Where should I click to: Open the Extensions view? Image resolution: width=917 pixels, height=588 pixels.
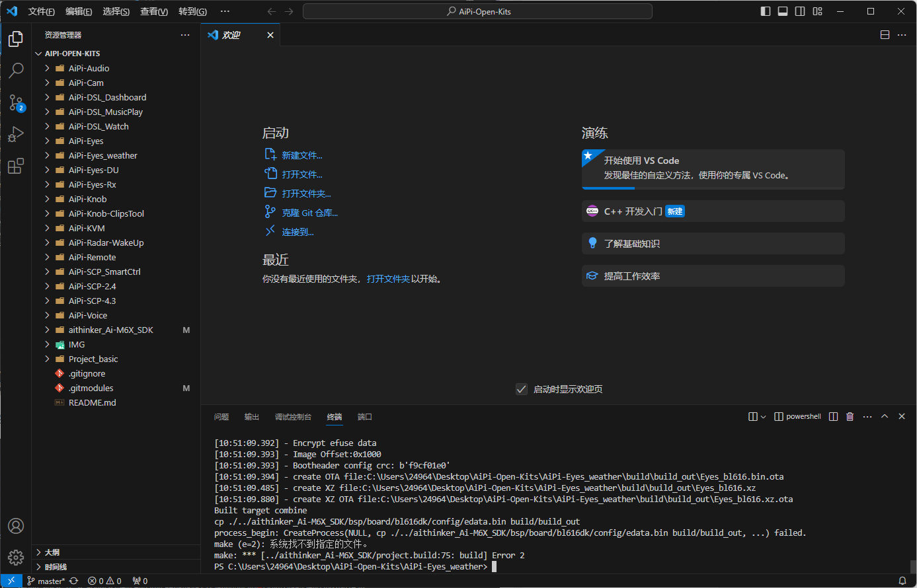(16, 166)
